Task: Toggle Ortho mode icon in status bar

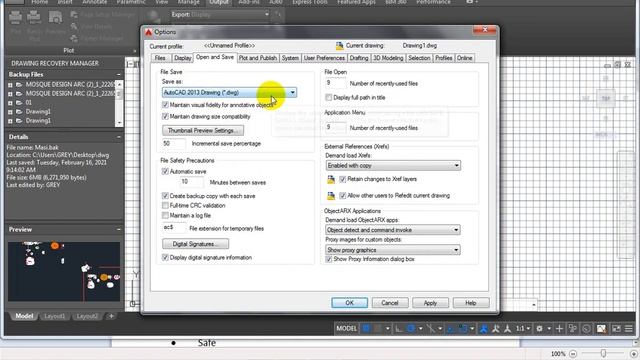Action: [x=398, y=328]
